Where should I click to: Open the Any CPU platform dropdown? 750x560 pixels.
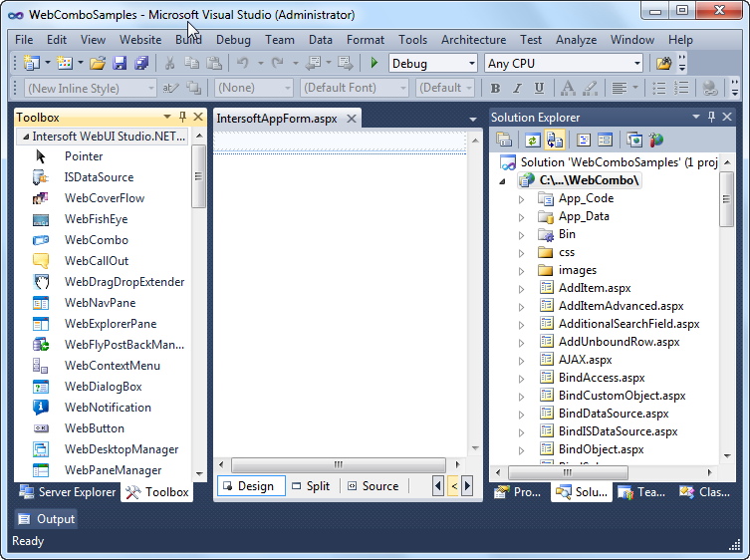coord(564,64)
